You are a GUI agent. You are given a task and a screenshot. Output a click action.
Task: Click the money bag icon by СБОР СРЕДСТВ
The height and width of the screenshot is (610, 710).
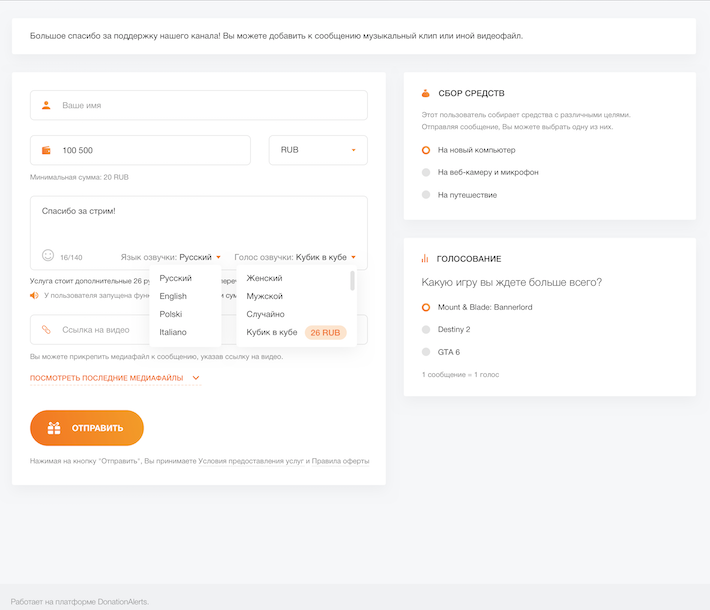click(426, 93)
